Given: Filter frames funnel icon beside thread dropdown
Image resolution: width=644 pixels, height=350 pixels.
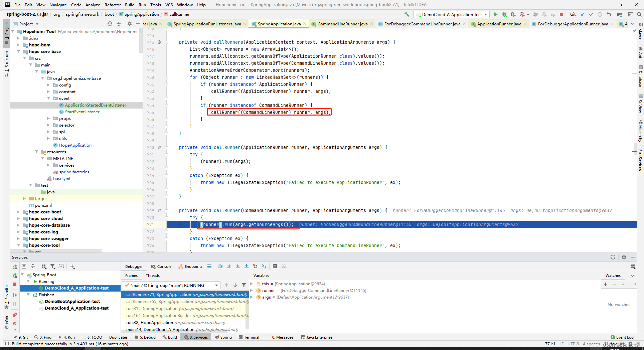Looking at the screenshot, I should (244, 285).
